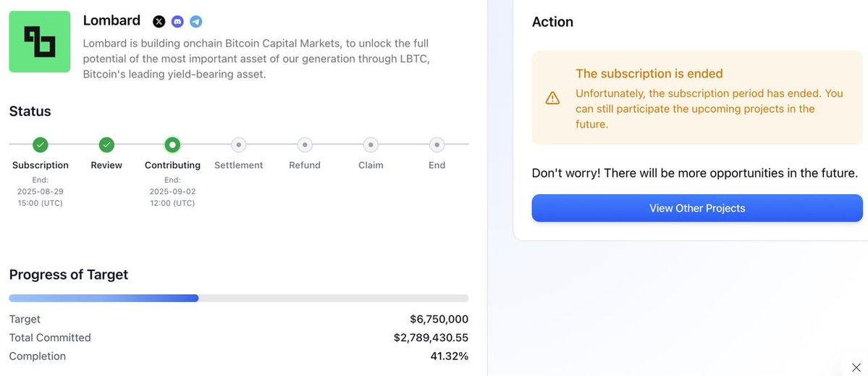Select the End step marker
This screenshot has height=376, width=868.
(437, 144)
